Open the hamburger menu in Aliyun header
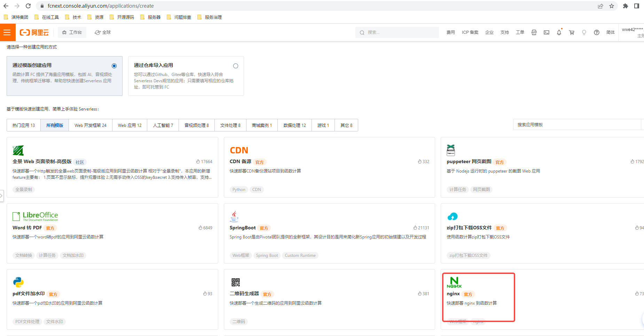The image size is (644, 336). (7, 32)
